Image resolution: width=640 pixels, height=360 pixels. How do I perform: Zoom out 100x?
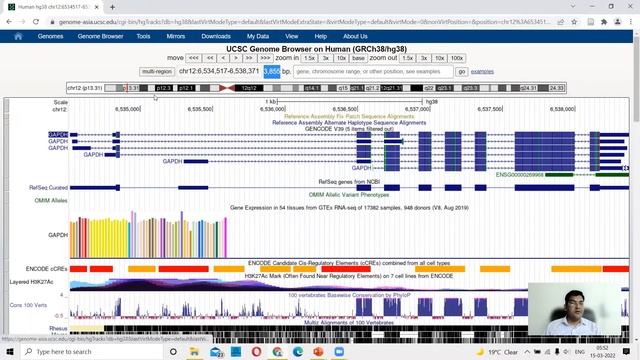click(457, 58)
